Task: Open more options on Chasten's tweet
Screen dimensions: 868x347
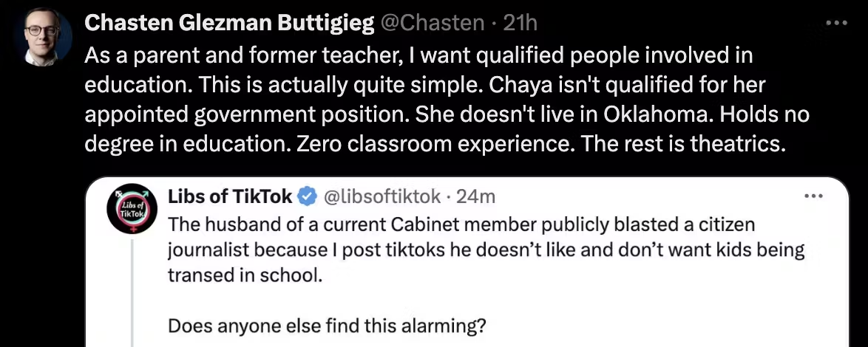Action: click(835, 24)
